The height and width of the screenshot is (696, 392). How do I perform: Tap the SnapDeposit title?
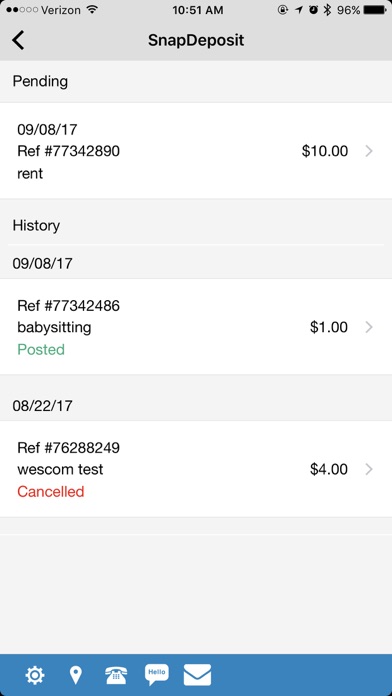[x=196, y=40]
